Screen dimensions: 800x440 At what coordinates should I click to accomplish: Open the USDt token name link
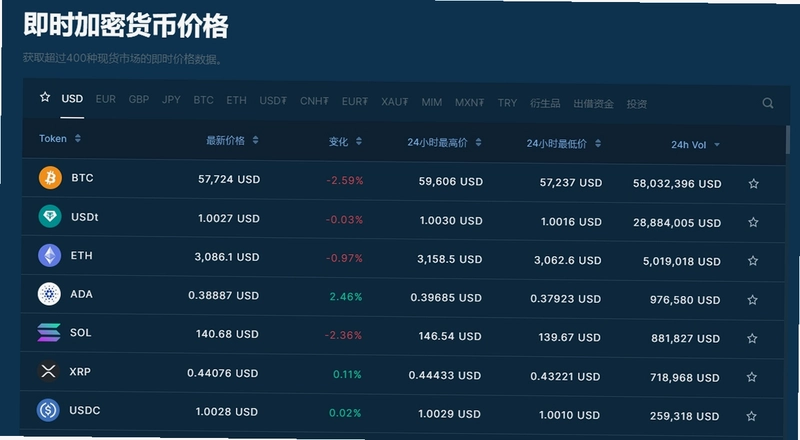point(85,216)
